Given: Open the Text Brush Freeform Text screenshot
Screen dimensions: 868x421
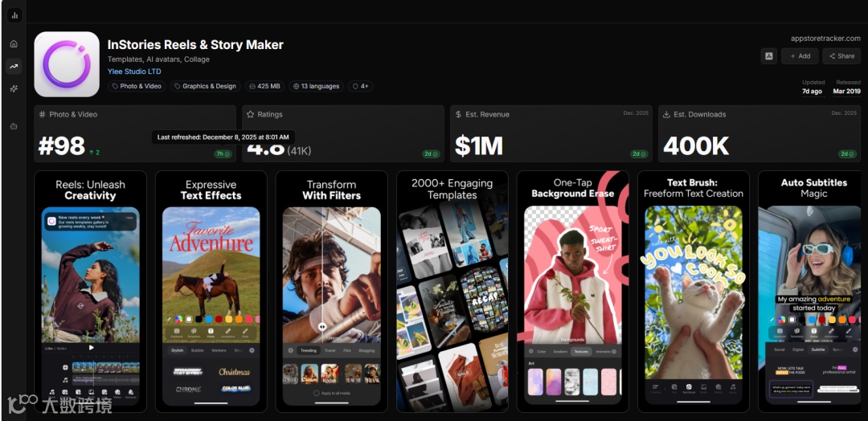Looking at the screenshot, I should tap(694, 292).
